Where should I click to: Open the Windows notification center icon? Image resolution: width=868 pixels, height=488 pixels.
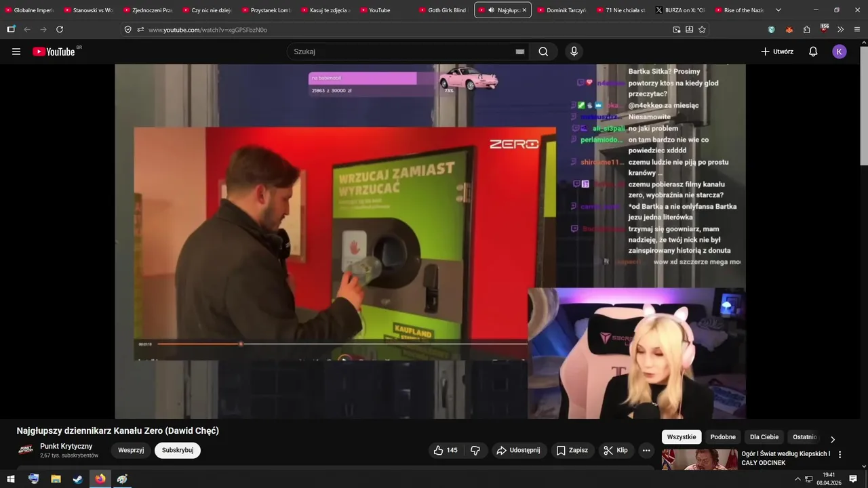854,479
